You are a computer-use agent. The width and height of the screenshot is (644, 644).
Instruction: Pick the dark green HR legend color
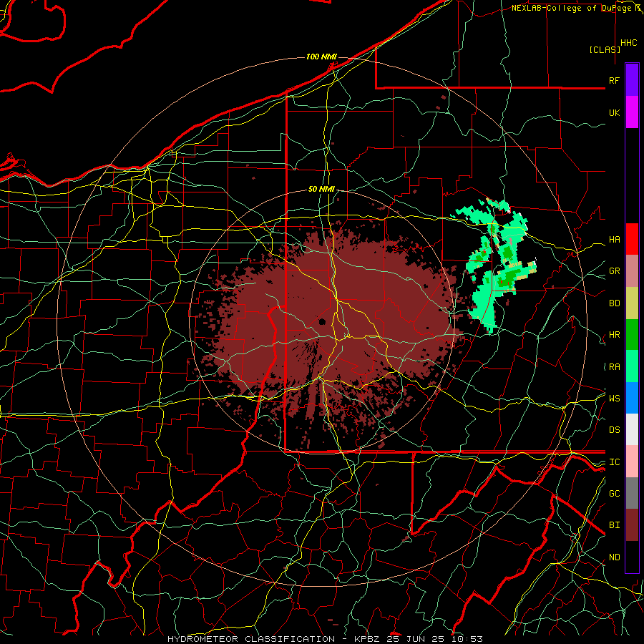coord(632,335)
